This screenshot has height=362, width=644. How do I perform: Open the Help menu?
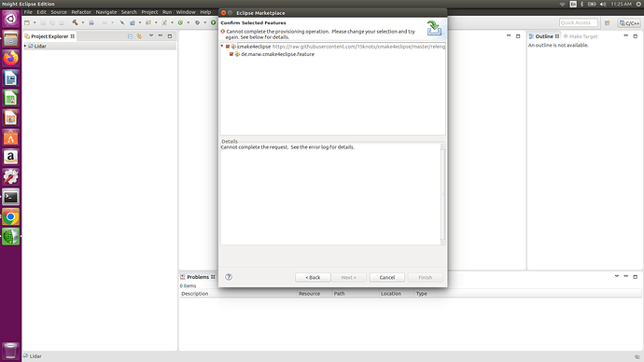pos(205,12)
